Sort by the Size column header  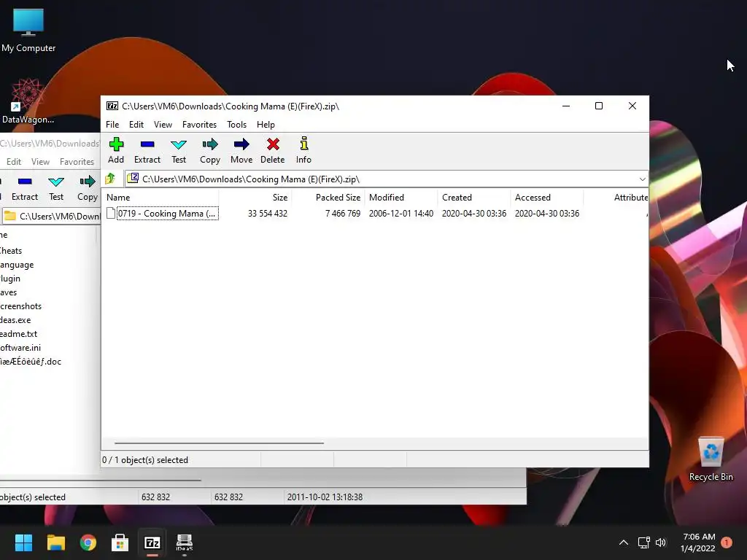coord(255,197)
